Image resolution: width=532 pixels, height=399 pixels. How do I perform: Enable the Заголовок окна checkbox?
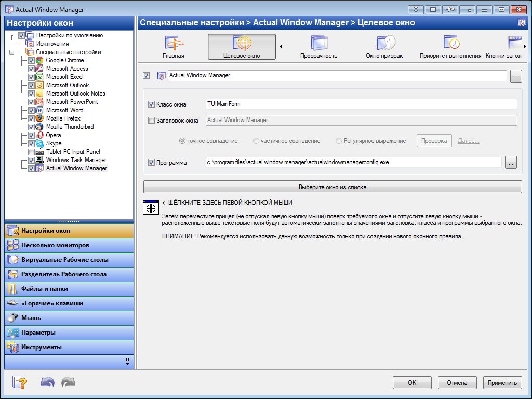pos(151,121)
